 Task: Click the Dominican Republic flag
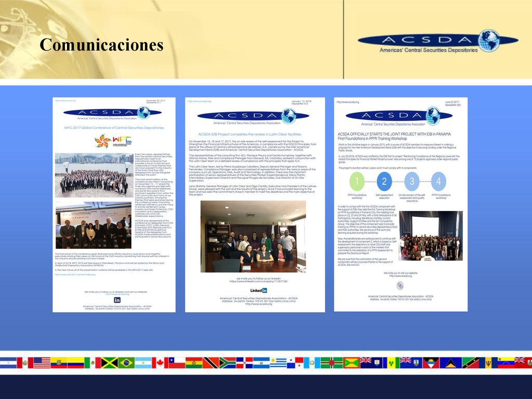point(244,363)
